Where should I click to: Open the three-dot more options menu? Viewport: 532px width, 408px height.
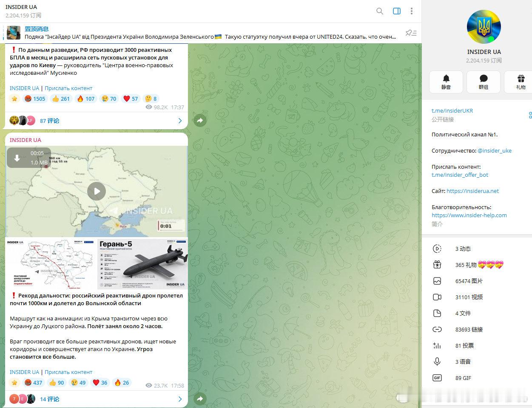(x=411, y=11)
